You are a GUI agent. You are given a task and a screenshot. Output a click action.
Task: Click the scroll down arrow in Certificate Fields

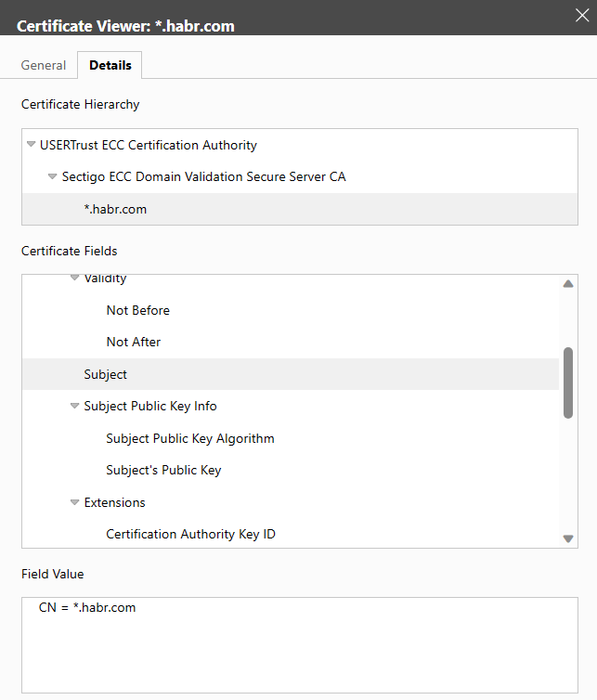[568, 538]
